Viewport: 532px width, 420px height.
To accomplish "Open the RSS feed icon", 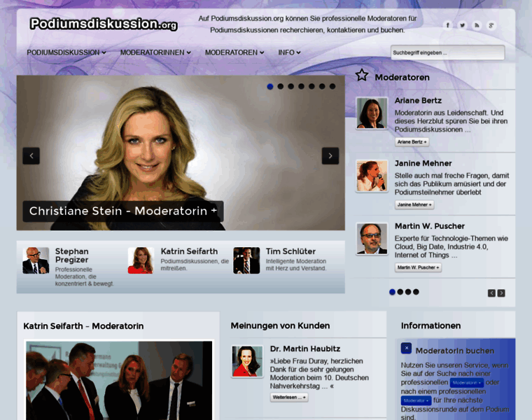I will click(x=477, y=25).
